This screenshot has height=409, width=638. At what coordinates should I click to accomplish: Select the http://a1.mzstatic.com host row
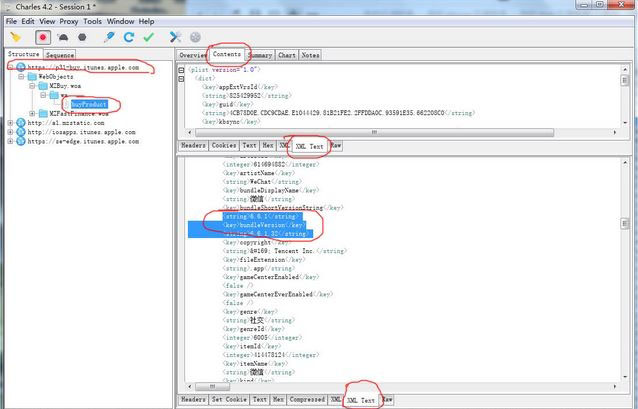point(66,122)
